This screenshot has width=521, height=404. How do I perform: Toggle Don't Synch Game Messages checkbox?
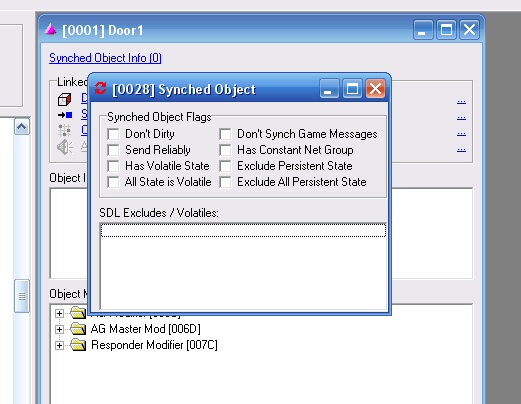point(225,134)
